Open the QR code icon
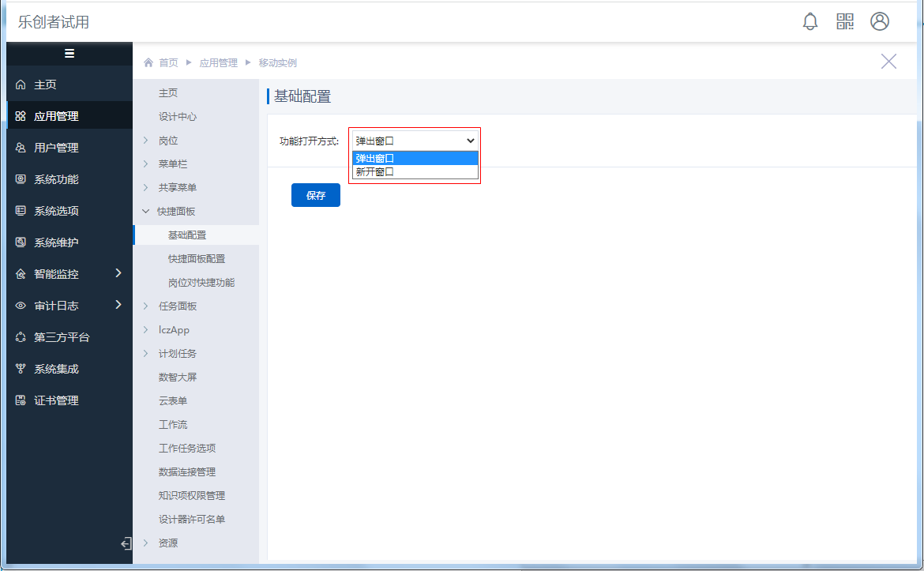 point(845,21)
